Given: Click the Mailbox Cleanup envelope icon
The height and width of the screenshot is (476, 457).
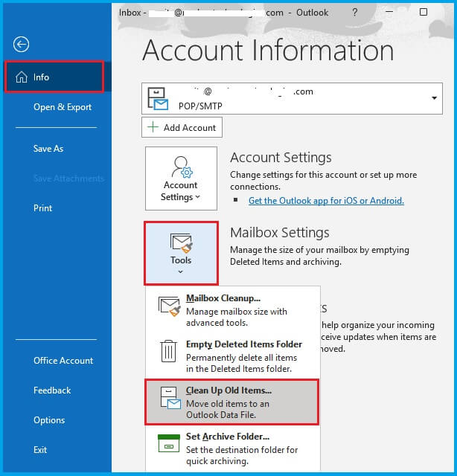Looking at the screenshot, I should click(169, 306).
